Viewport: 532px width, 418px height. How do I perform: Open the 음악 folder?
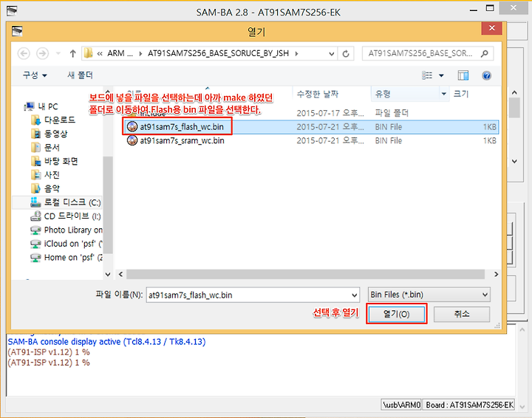click(x=46, y=188)
